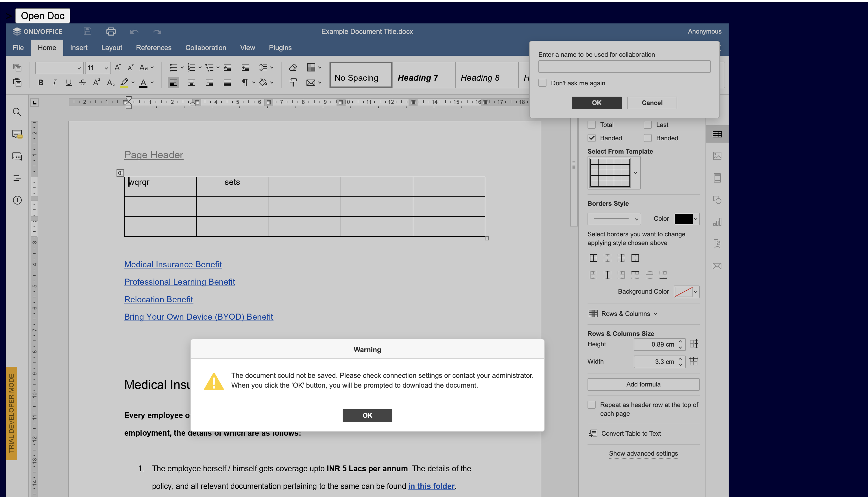Viewport: 868px width, 497px height.
Task: Open Navigation headings panel in left sidebar
Action: pyautogui.click(x=17, y=178)
